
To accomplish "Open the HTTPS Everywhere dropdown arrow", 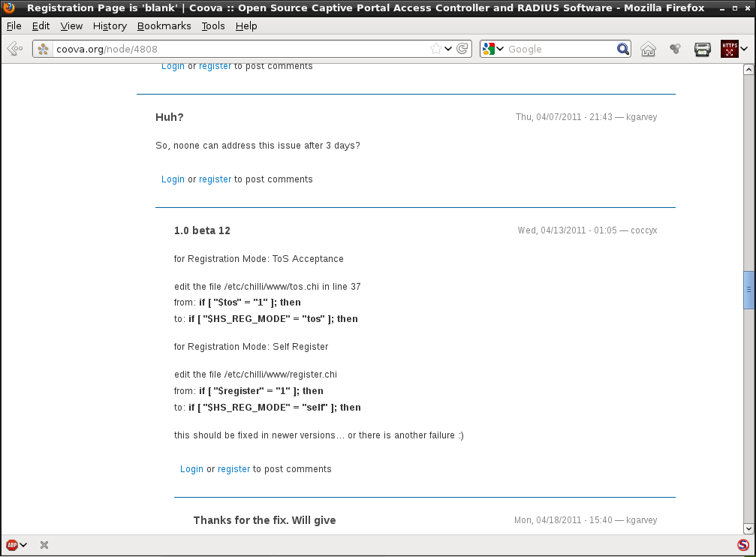I will [745, 49].
